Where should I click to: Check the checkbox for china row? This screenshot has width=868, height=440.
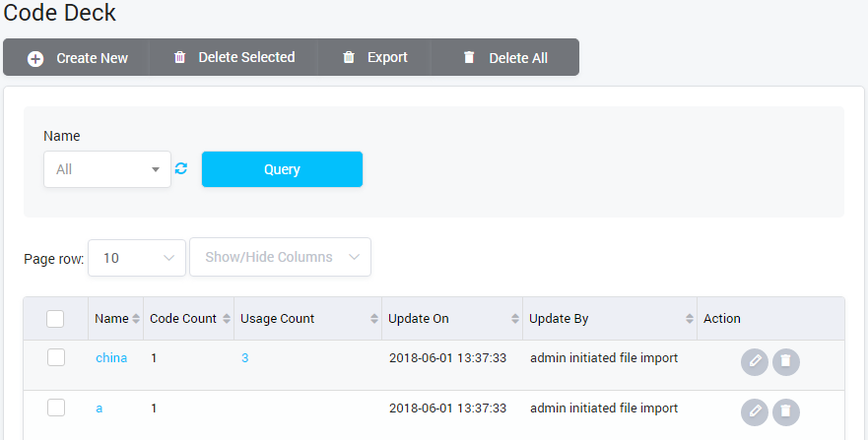coord(56,357)
